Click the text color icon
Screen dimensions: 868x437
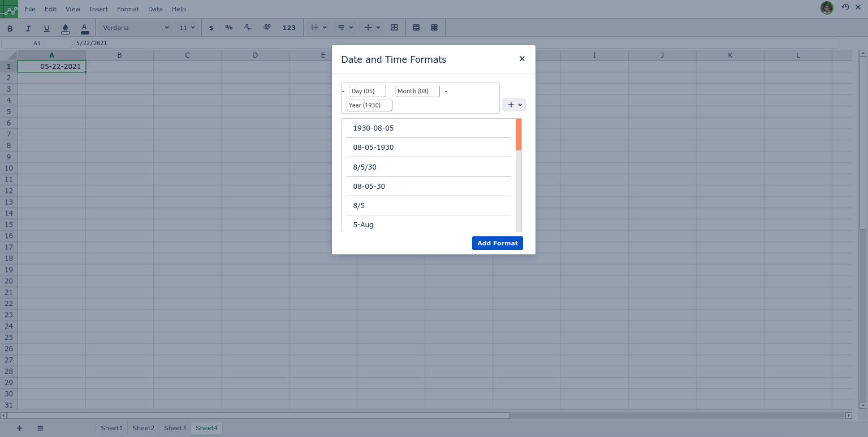84,28
